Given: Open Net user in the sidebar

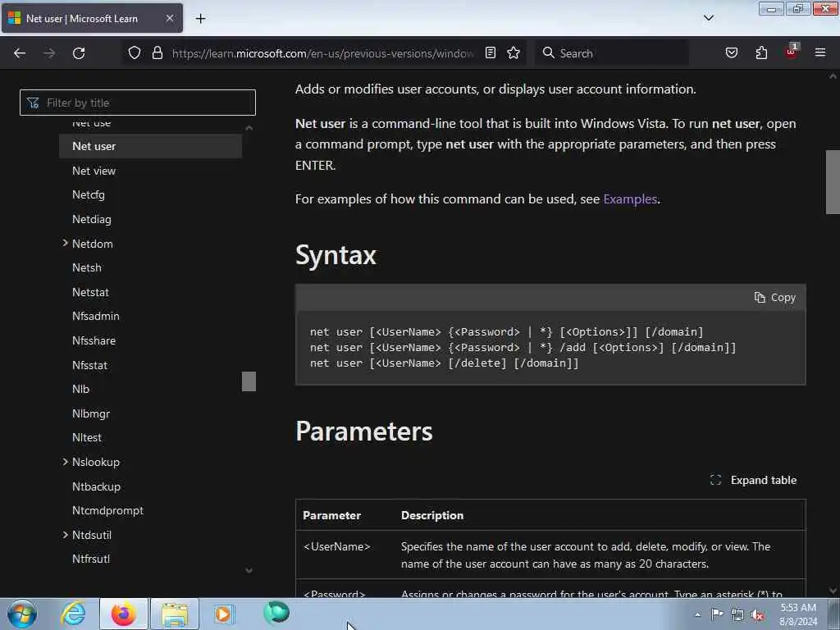Looking at the screenshot, I should click(x=151, y=146).
